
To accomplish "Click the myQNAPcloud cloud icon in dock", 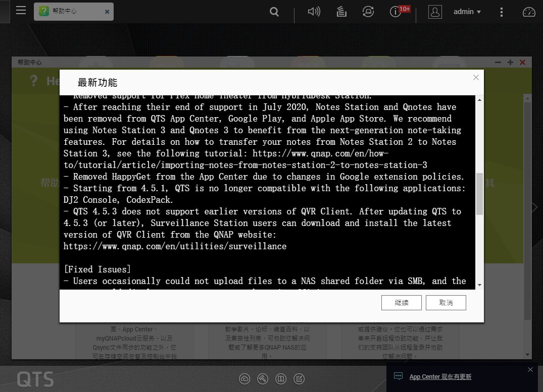I will point(244,379).
